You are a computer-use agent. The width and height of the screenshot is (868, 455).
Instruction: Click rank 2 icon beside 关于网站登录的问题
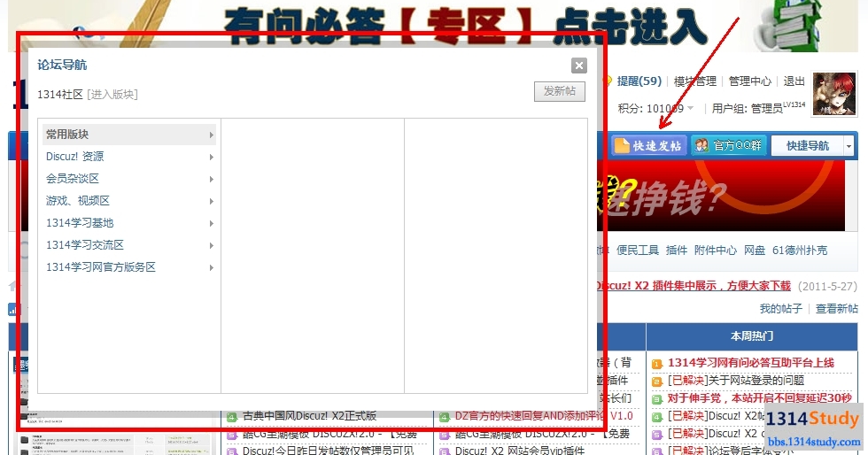(x=657, y=382)
